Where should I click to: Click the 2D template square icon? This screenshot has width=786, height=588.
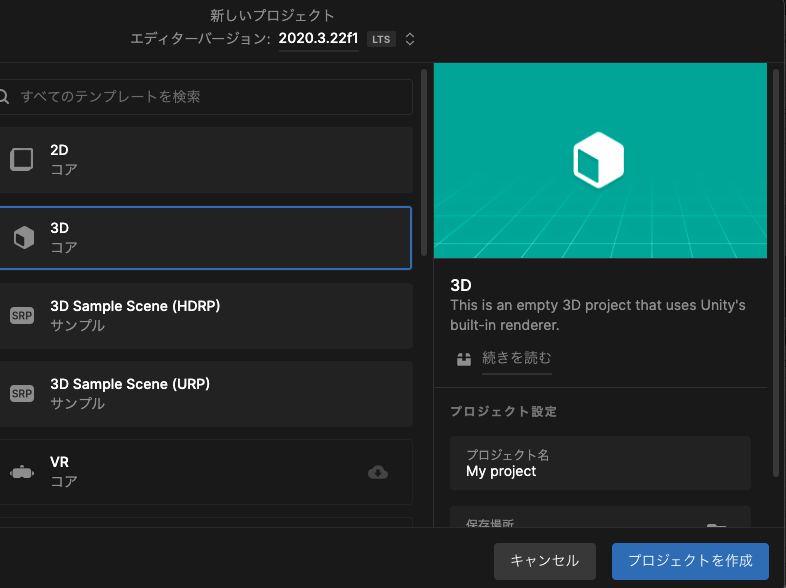[x=22, y=159]
